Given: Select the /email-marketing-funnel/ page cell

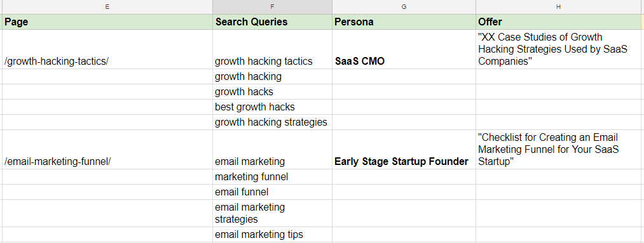Looking at the screenshot, I should 107,150.
